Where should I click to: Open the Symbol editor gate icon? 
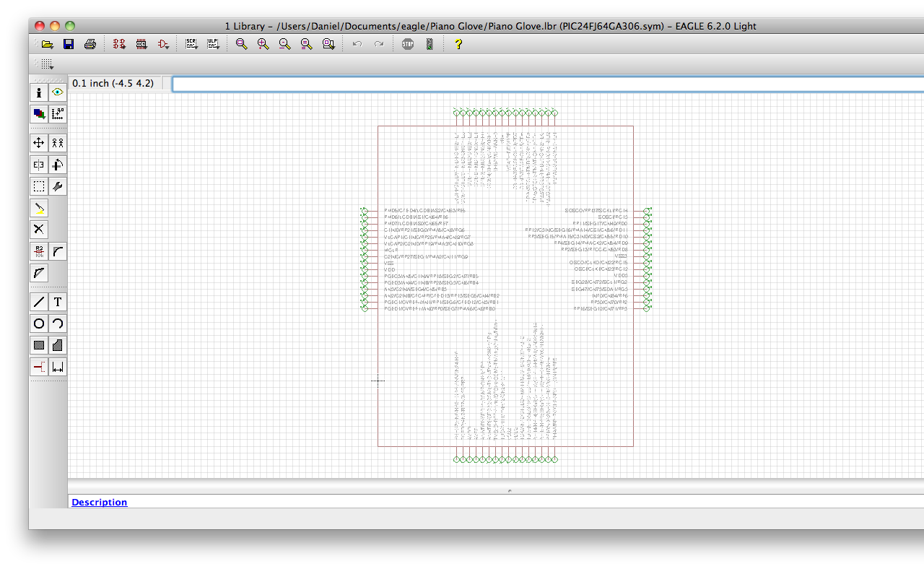[x=163, y=44]
